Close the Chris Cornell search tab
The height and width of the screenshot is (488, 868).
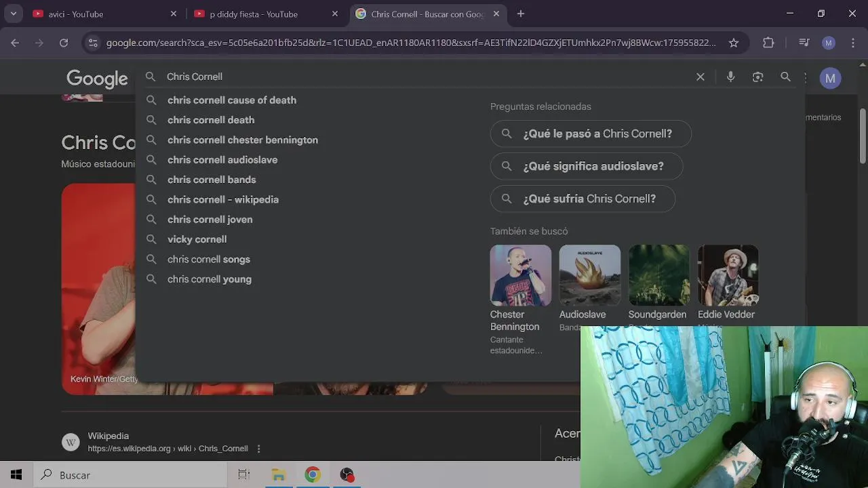coord(496,14)
